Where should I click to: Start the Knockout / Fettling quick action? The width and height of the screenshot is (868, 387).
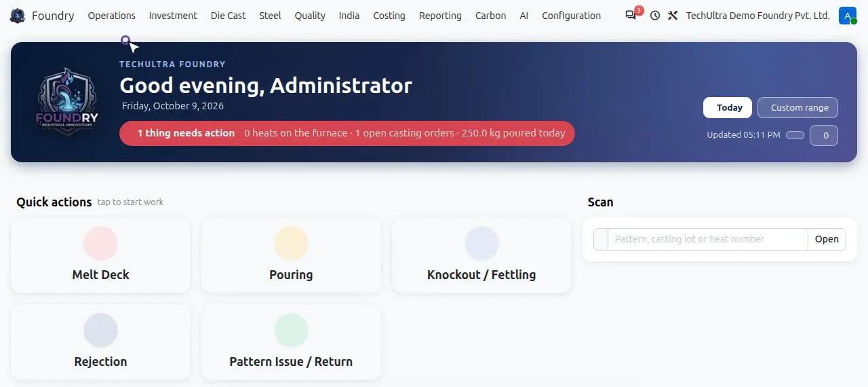(481, 255)
